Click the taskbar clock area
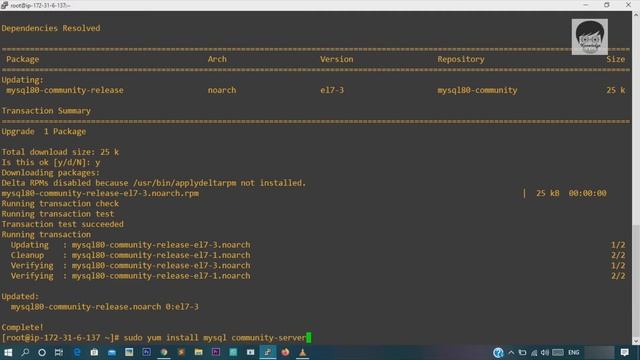Image resolution: width=640 pixels, height=360 pixels. (x=600, y=353)
